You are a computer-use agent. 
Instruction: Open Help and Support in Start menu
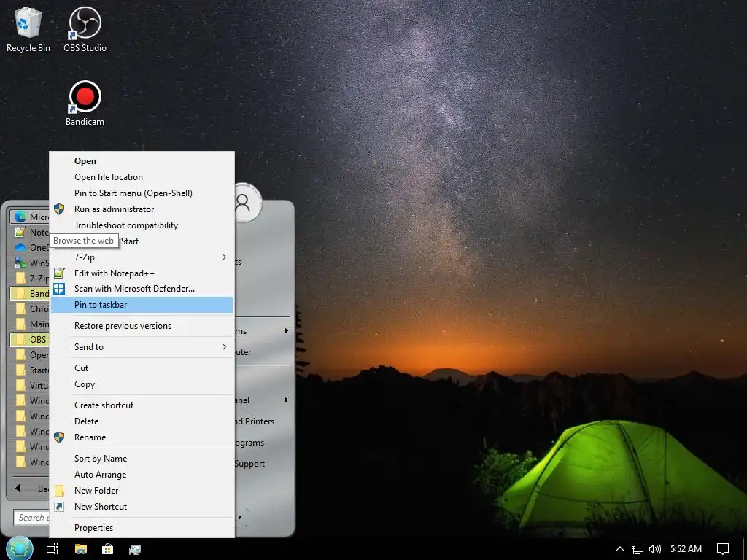(249, 464)
